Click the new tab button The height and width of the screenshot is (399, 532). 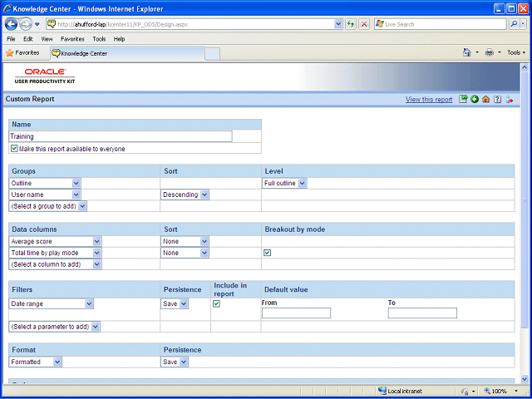click(x=213, y=54)
